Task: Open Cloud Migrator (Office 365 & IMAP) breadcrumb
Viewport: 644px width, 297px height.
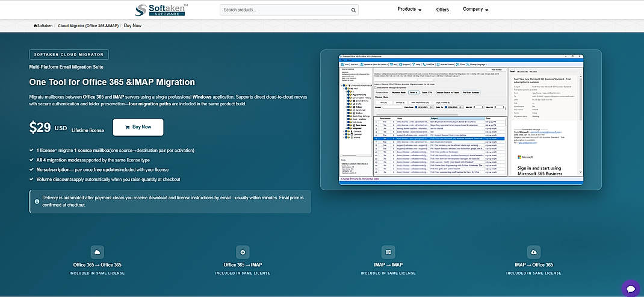Action: click(88, 25)
